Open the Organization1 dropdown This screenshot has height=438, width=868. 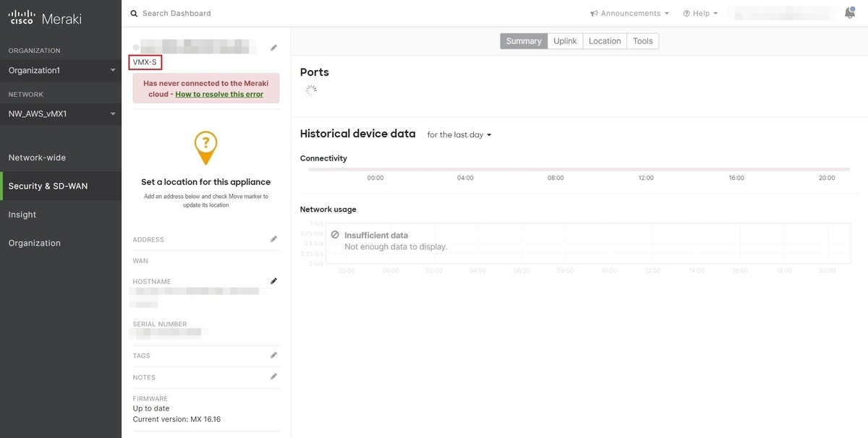point(61,70)
